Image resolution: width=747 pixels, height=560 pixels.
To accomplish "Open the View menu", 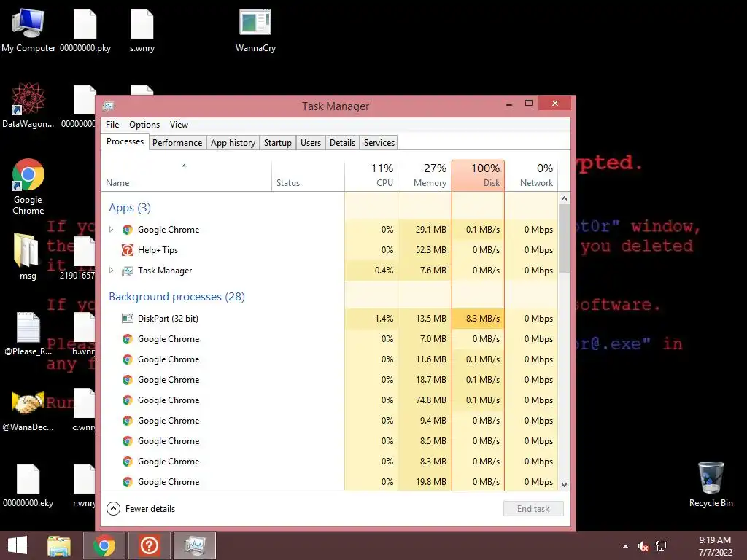I will coord(179,125).
